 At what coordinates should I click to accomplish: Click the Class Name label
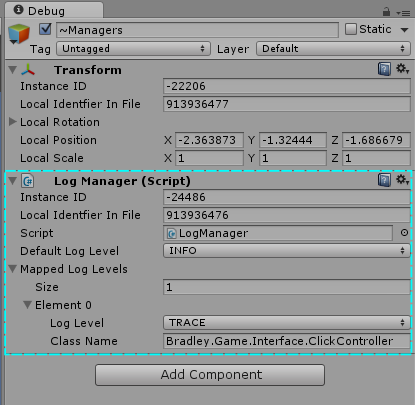tap(84, 341)
